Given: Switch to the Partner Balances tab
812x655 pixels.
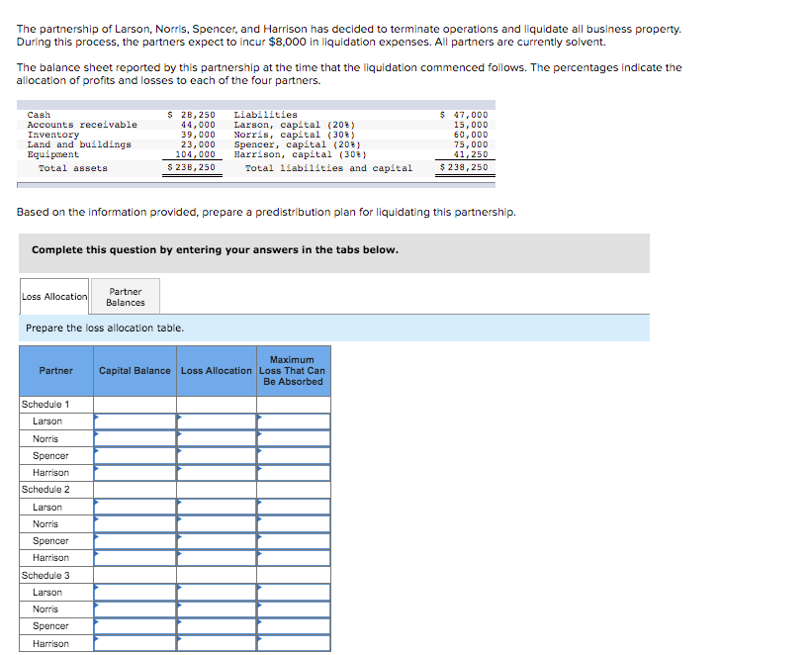Looking at the screenshot, I should (125, 295).
